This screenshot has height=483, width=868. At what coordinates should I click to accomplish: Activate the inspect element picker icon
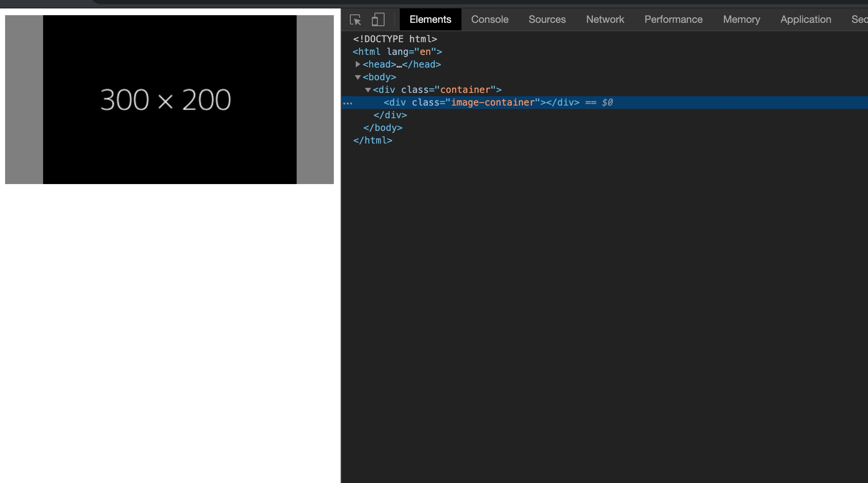pyautogui.click(x=355, y=19)
